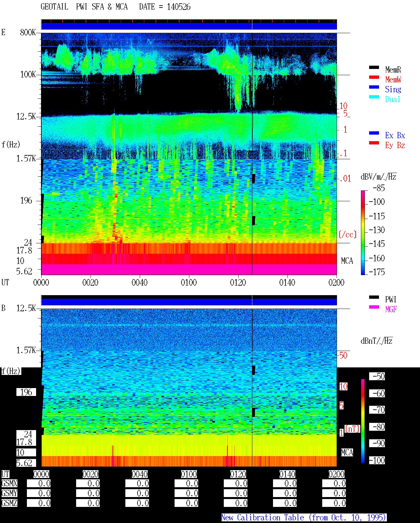The height and width of the screenshot is (523, 420).
Task: Click the '0100' UT label under E spectrogram
Action: coord(189,282)
